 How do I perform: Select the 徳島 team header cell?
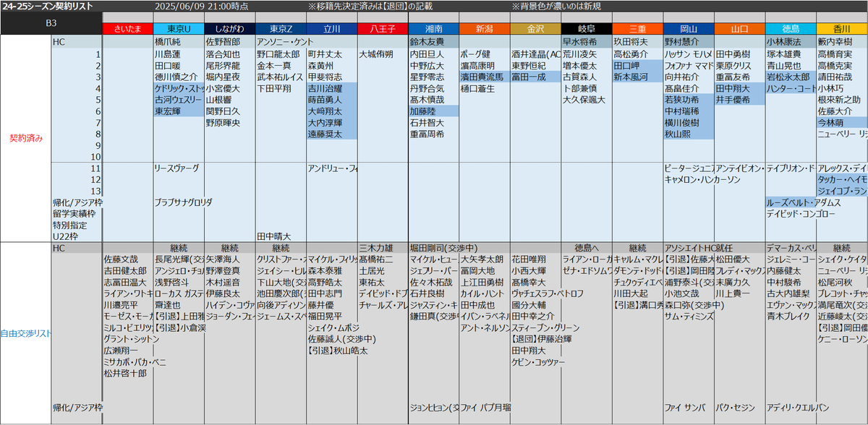click(790, 29)
